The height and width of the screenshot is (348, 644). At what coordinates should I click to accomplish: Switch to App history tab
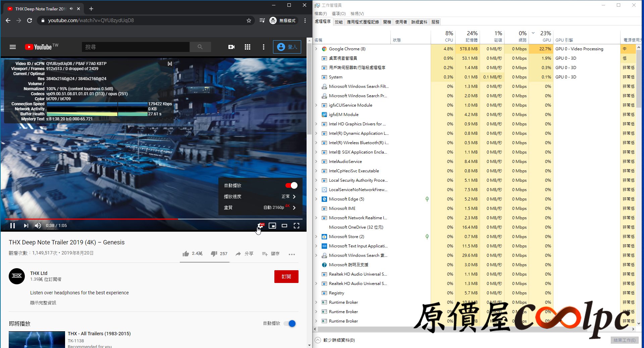(363, 22)
